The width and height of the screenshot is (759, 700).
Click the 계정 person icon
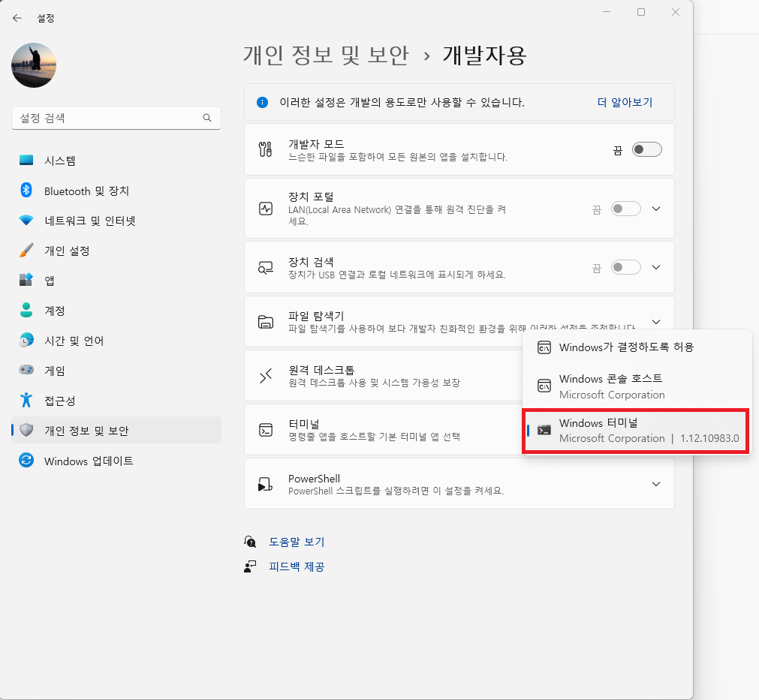click(26, 310)
